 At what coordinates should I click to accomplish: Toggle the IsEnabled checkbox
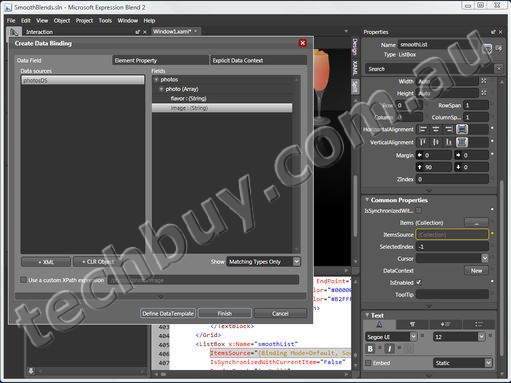coord(419,282)
